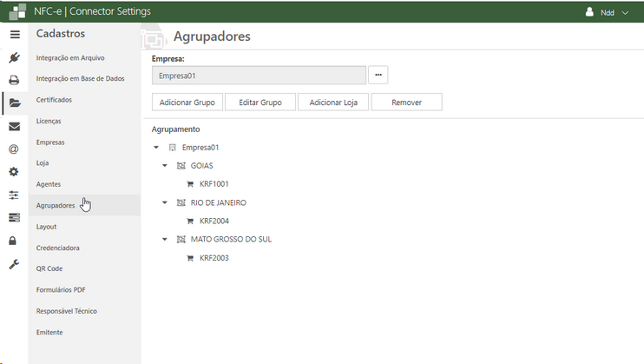This screenshot has width=644, height=364.
Task: Click the plug connector sidebar icon
Action: coord(15,57)
